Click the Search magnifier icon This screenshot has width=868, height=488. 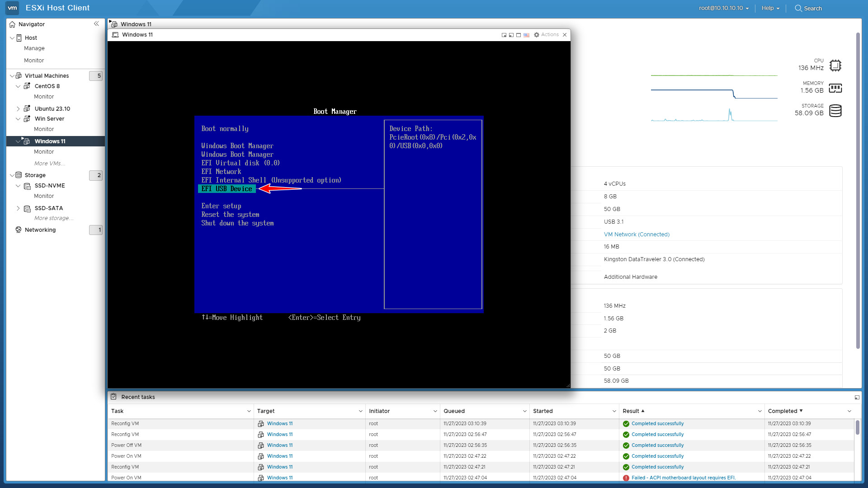coord(798,8)
